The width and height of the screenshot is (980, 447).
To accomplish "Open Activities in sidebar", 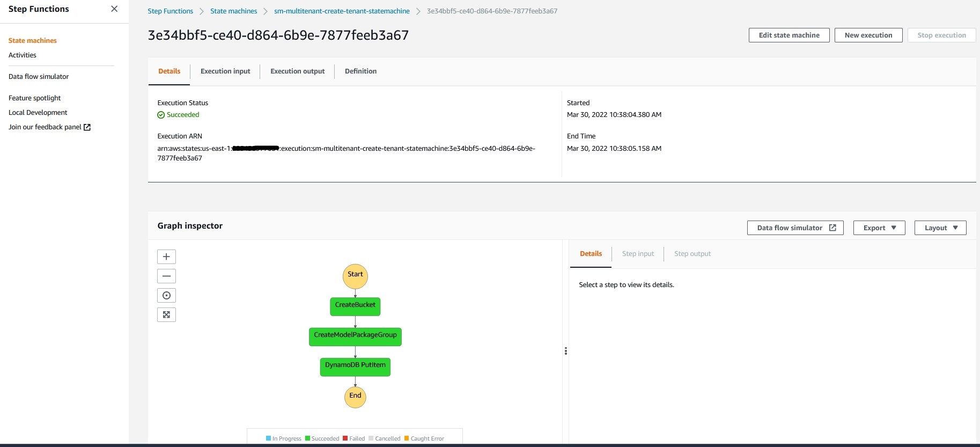I will tap(23, 55).
